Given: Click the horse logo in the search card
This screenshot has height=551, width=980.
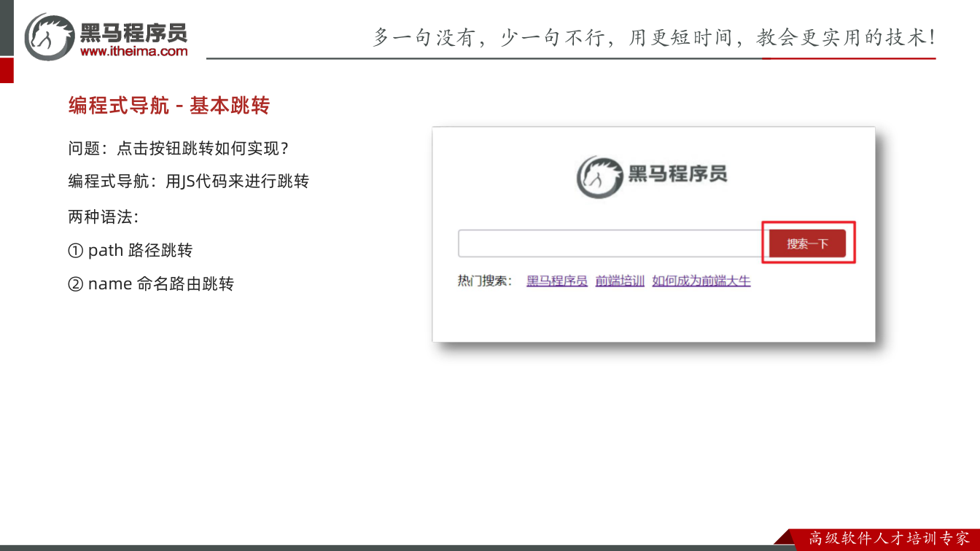Looking at the screenshot, I should (599, 176).
